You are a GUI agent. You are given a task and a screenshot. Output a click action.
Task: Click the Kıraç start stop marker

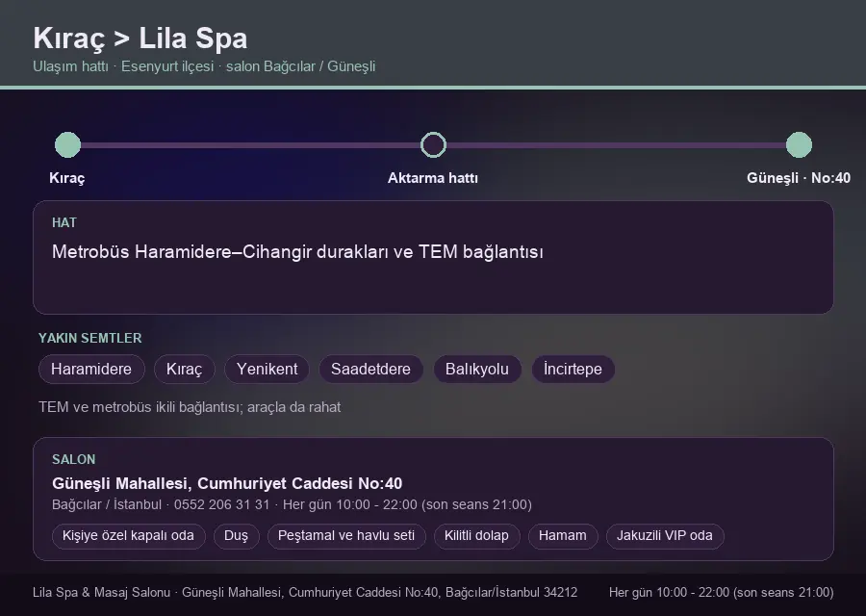68,144
